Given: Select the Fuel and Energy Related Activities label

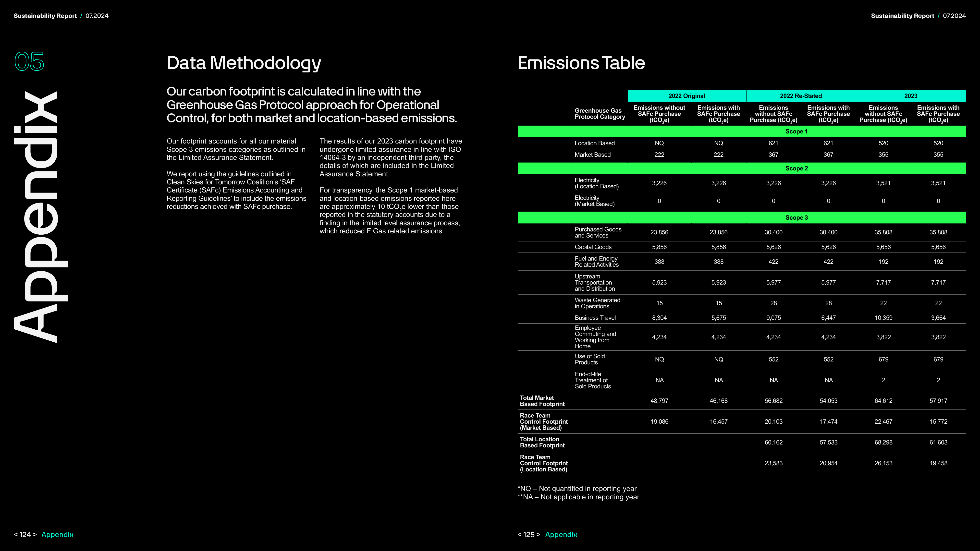Looking at the screenshot, I should click(597, 262).
